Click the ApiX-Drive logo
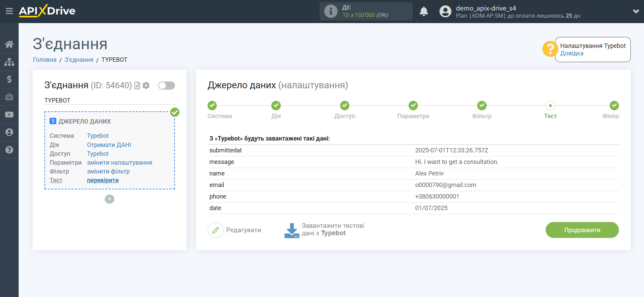This screenshot has height=297, width=644. 47,11
